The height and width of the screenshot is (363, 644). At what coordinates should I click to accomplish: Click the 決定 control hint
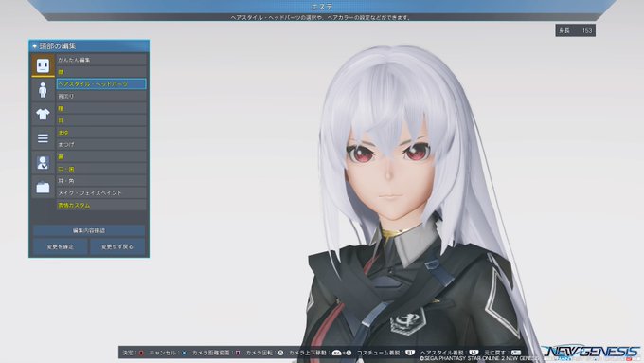pyautogui.click(x=134, y=353)
